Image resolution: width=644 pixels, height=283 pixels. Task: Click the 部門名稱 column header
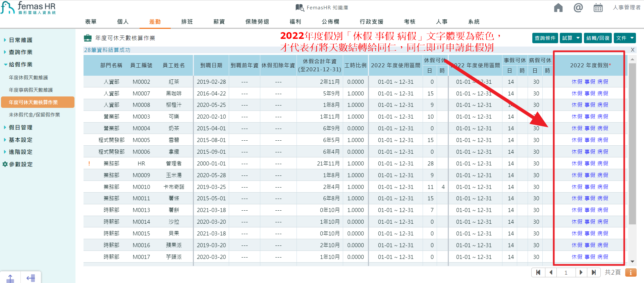pos(111,65)
